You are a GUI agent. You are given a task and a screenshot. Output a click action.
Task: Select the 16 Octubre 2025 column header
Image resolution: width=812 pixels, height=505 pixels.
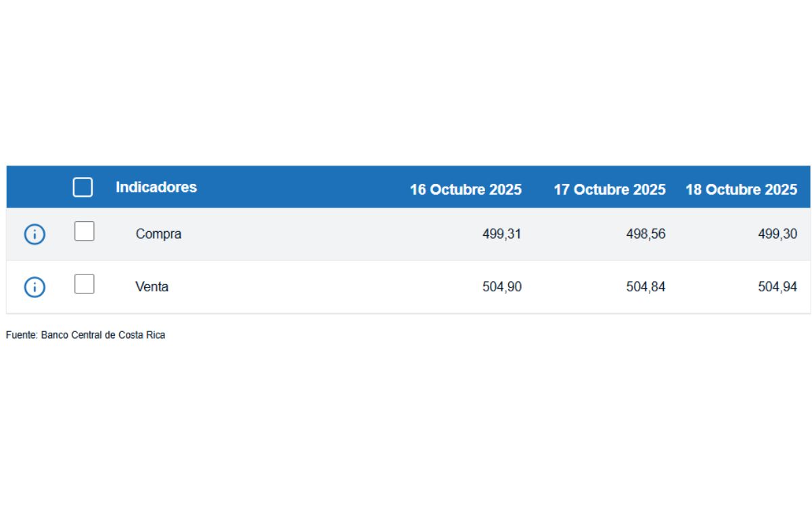point(466,189)
